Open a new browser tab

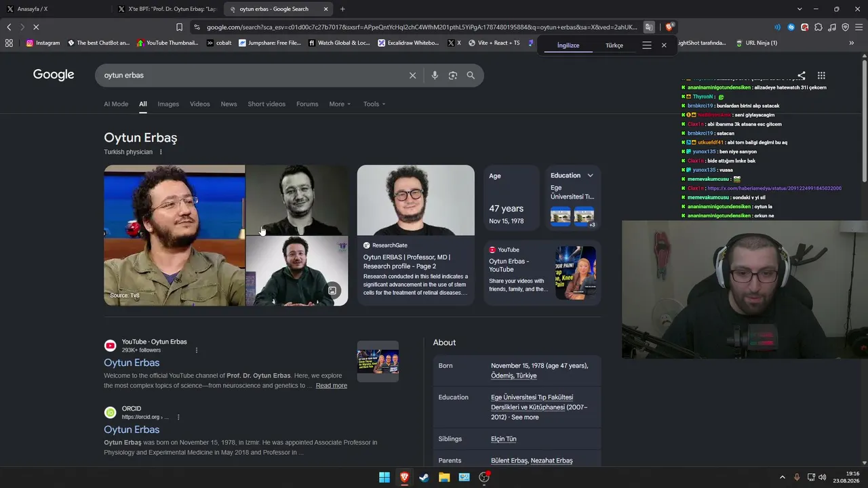pyautogui.click(x=342, y=9)
